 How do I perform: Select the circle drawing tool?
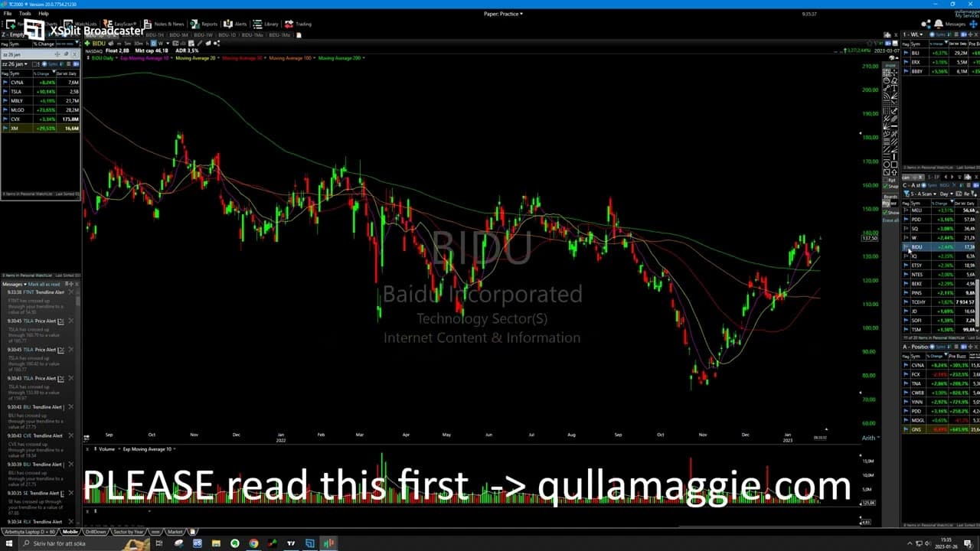(887, 165)
